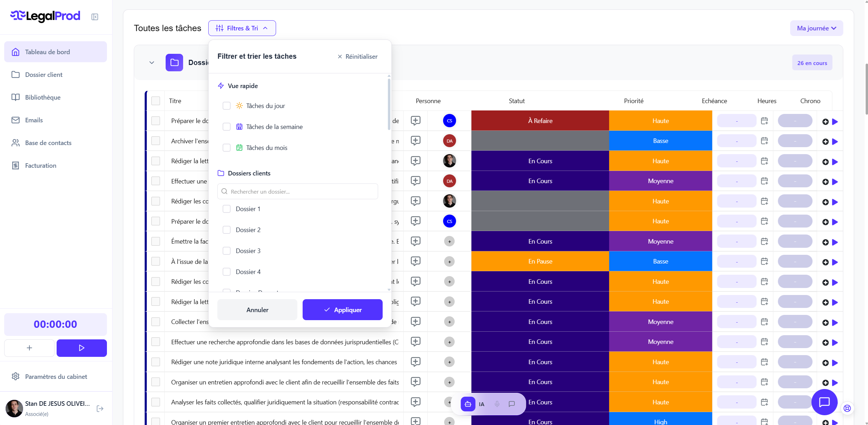Apply filters with the 'Appliquer' button
Screen dimensions: 868x425
point(342,310)
